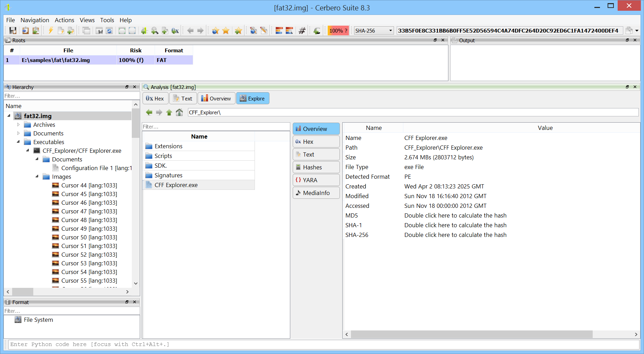Image resolution: width=644 pixels, height=354 pixels.
Task: Click the YARA side button
Action: tap(316, 180)
